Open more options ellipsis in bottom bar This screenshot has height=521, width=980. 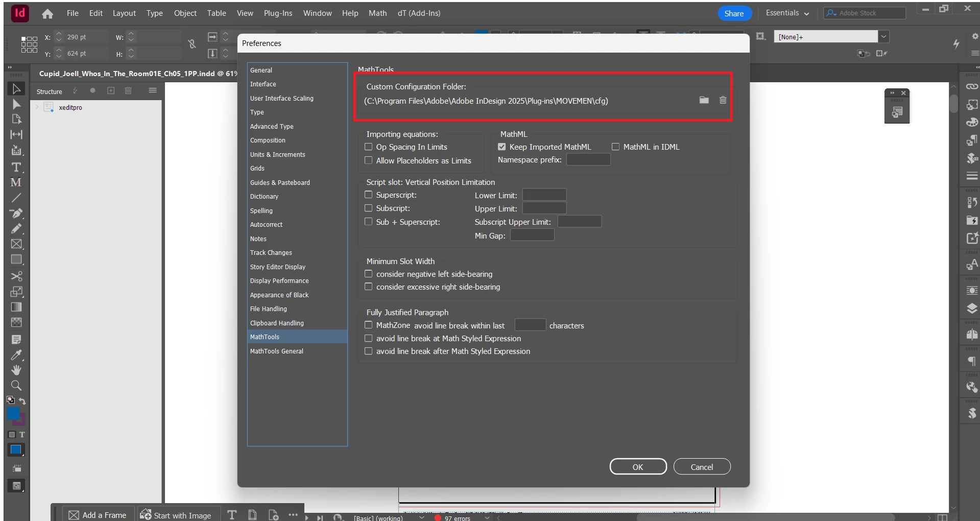tap(293, 514)
